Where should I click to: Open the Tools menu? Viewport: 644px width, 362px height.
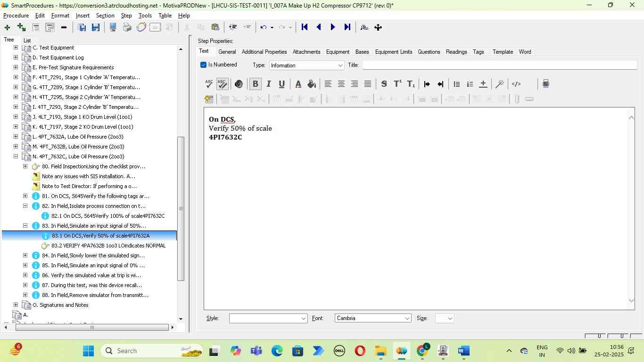click(145, 16)
